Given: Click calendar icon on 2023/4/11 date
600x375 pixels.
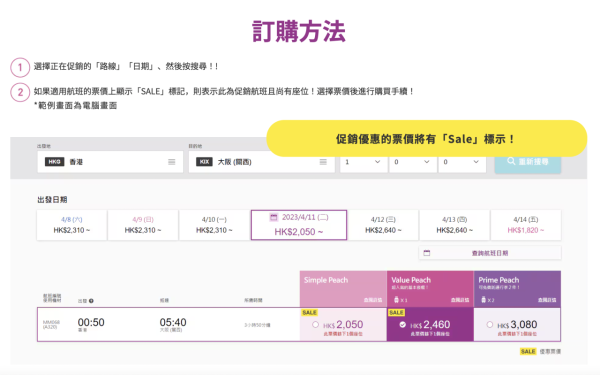Looking at the screenshot, I should pyautogui.click(x=274, y=217).
